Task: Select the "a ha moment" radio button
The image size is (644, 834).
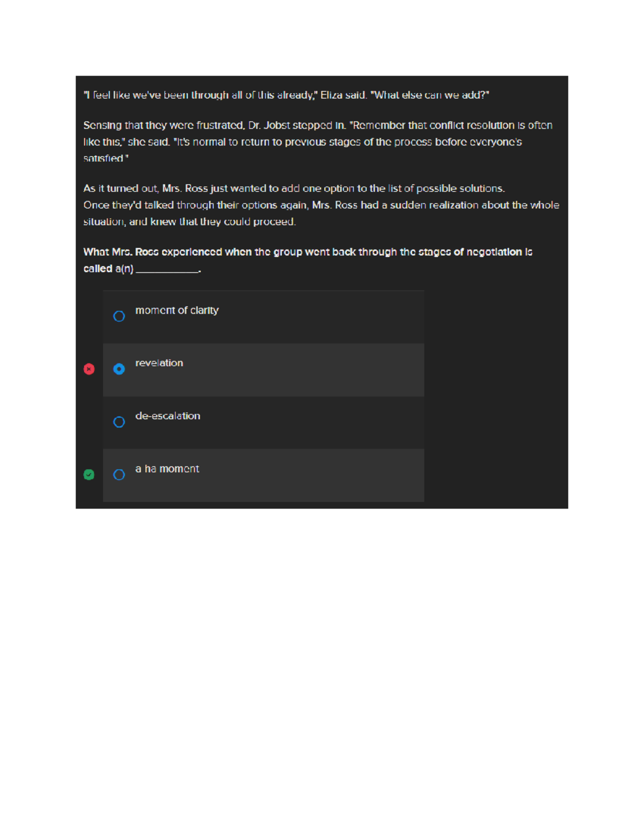Action: pyautogui.click(x=119, y=475)
